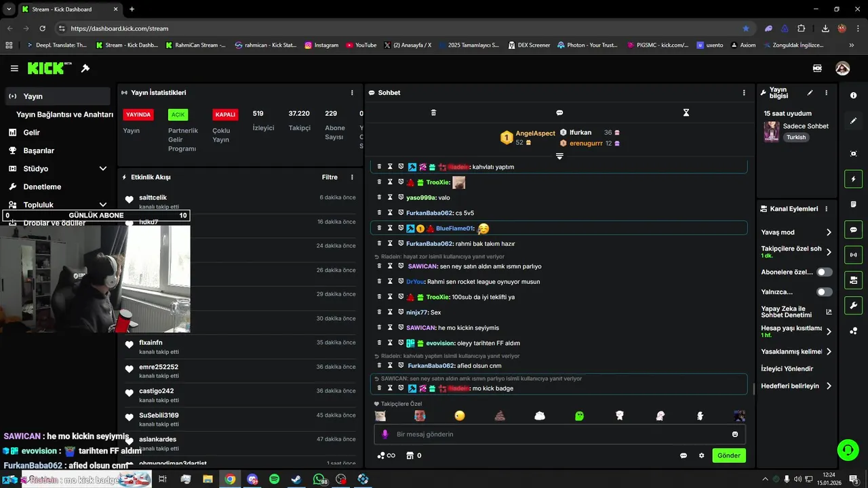Click the info icon in right sidebar
868x488 pixels.
point(853,96)
